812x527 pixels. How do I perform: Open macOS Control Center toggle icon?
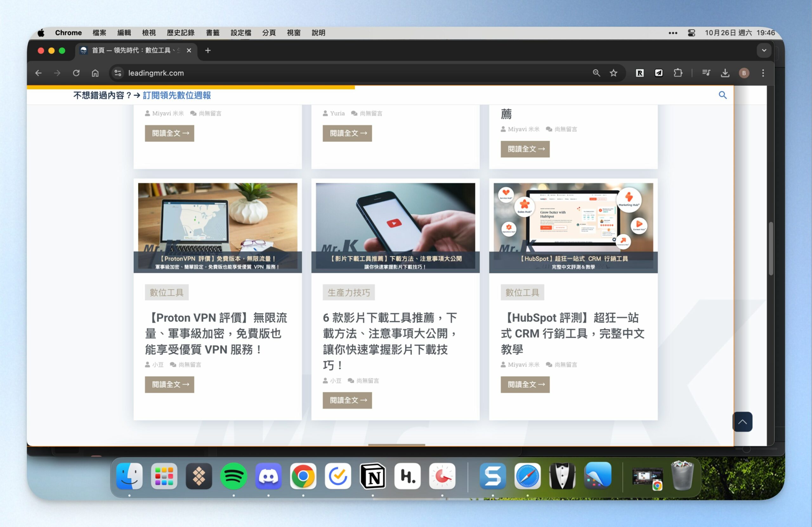(x=691, y=33)
